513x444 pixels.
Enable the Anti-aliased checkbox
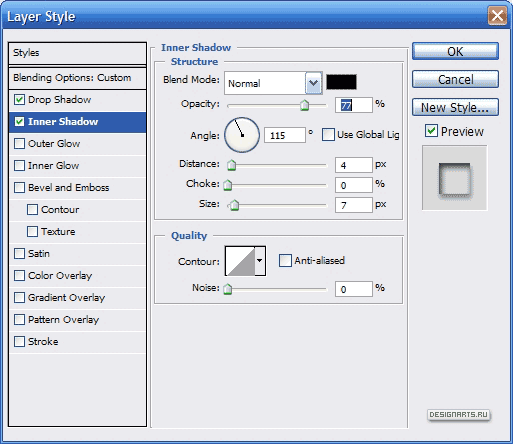(x=285, y=260)
